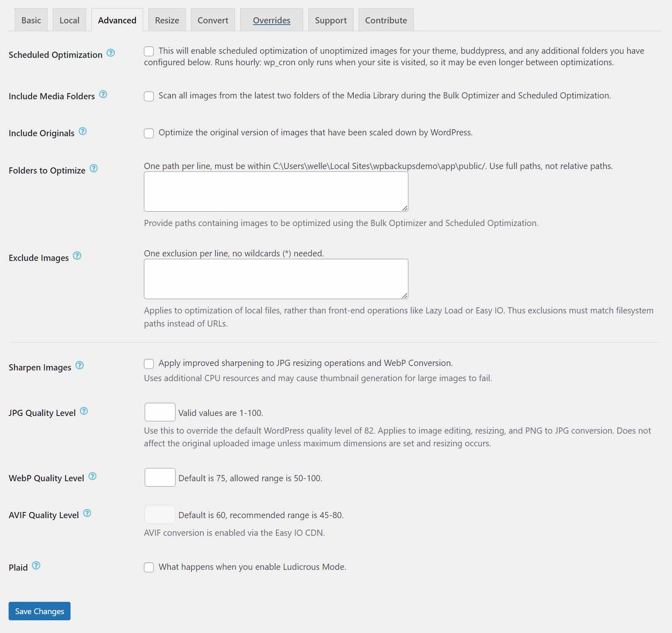Open help for AVIF Quality Level
Screen dimensions: 672x633
(87, 513)
